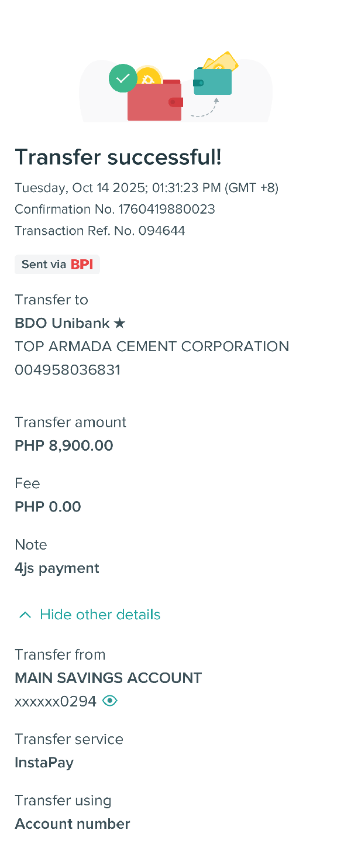Click the Hide other details link

coord(100,615)
